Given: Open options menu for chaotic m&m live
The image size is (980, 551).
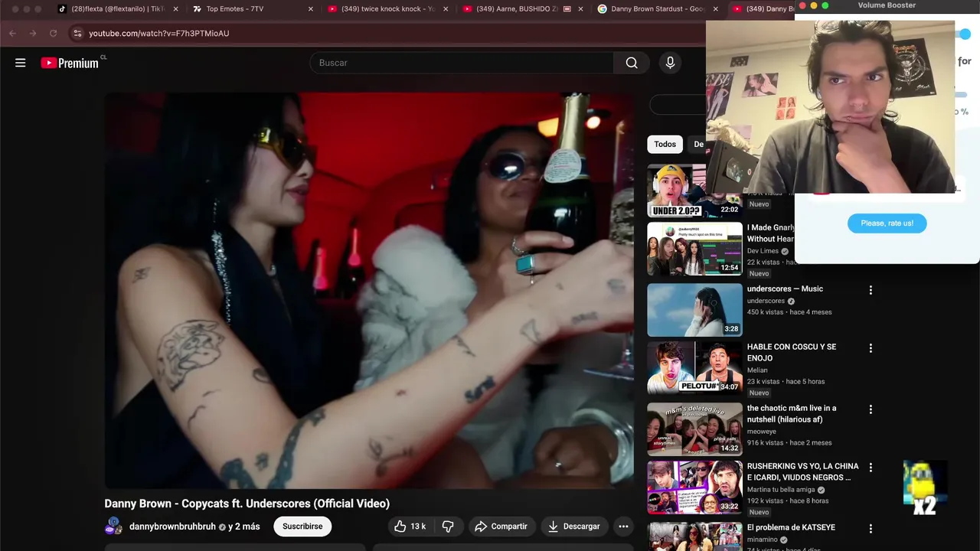Looking at the screenshot, I should tap(871, 409).
